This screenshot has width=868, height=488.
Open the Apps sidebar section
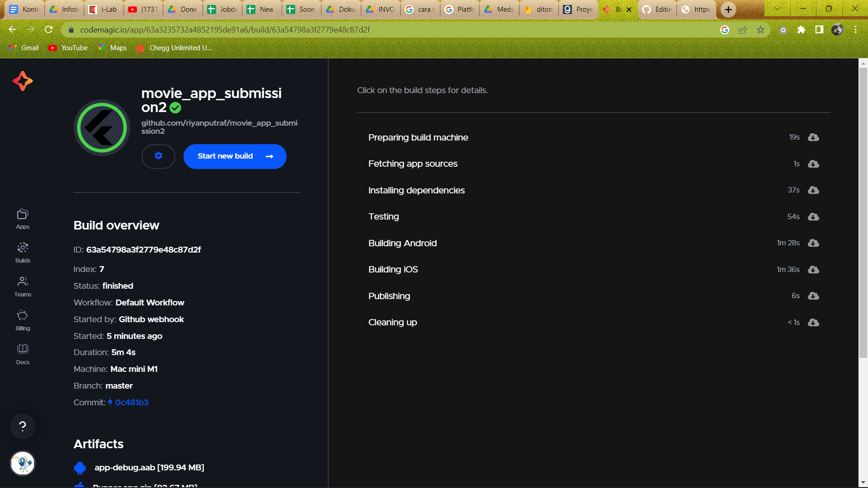[x=23, y=219]
